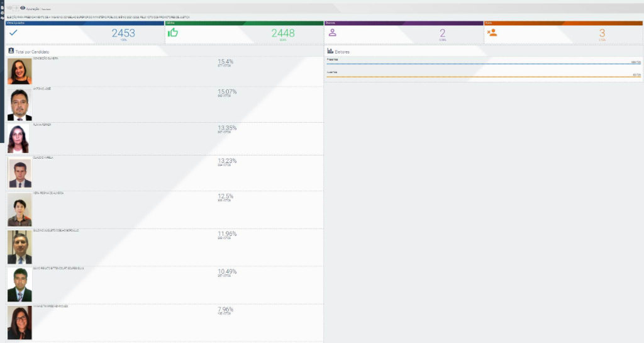The image size is (644, 343).
Task: Click the badge icon beside Total por Candidato
Action: pyautogui.click(x=11, y=50)
